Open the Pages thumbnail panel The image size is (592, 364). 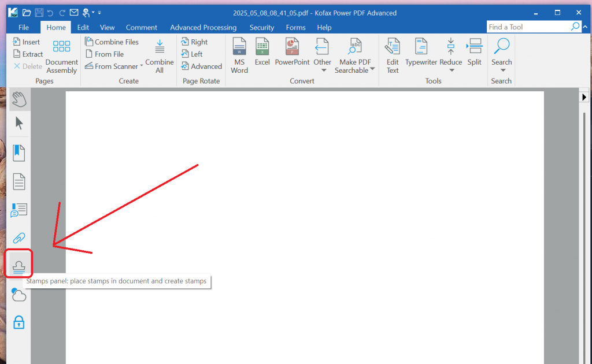[18, 181]
